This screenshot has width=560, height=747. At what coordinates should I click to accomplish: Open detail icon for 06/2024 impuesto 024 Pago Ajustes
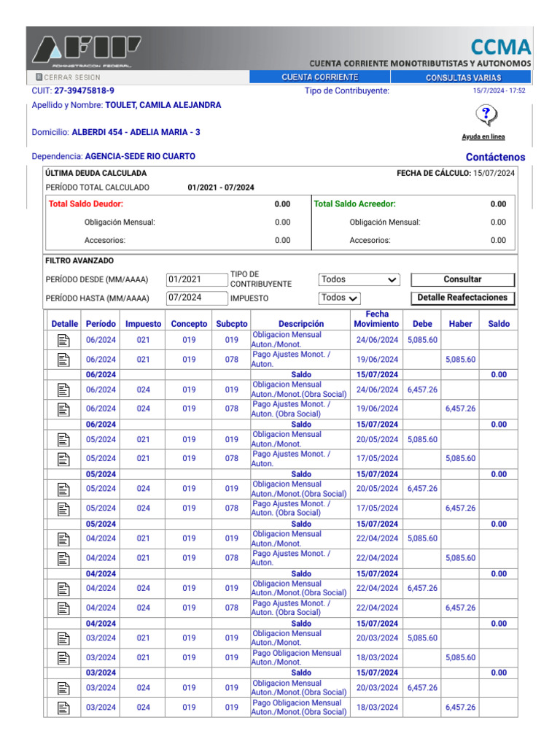click(x=63, y=409)
